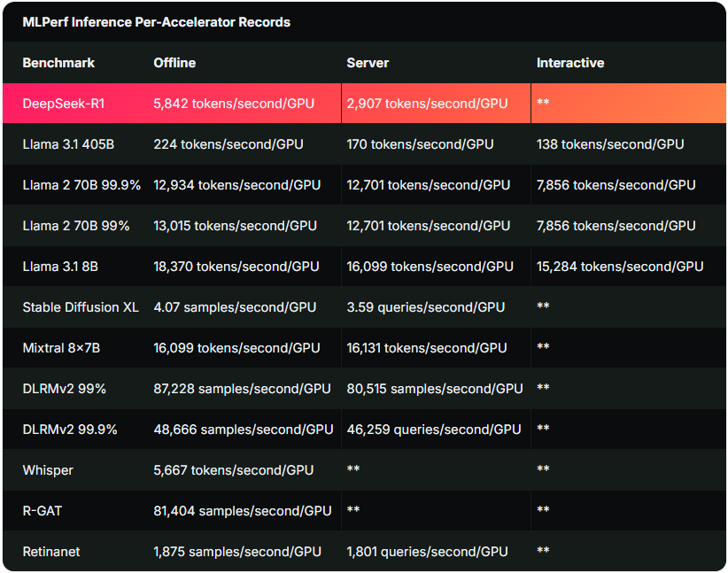Viewport: 728px width, 573px height.
Task: Select the Offline column header
Action: 174,63
